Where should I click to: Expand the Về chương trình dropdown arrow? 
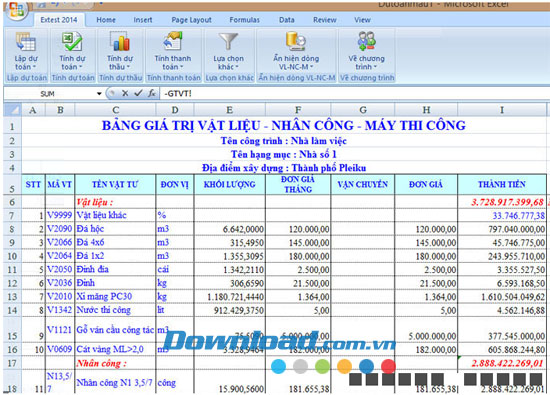point(375,67)
